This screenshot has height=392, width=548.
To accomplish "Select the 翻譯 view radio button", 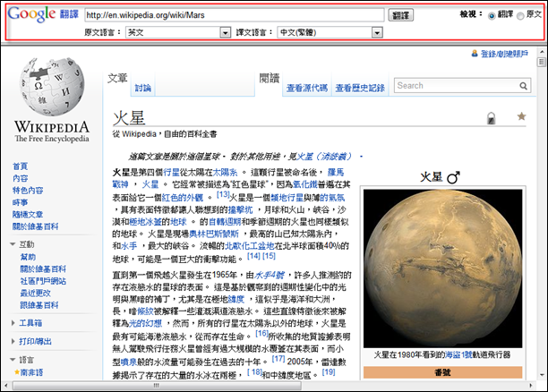I will [x=492, y=16].
